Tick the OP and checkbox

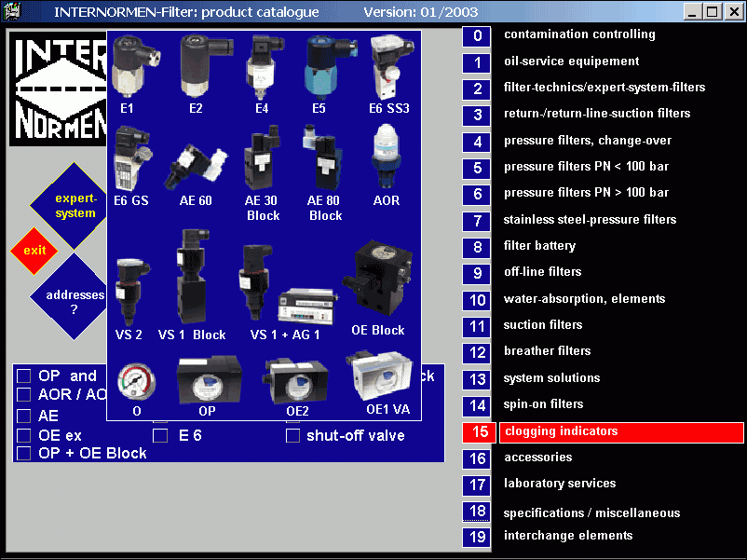(x=24, y=376)
